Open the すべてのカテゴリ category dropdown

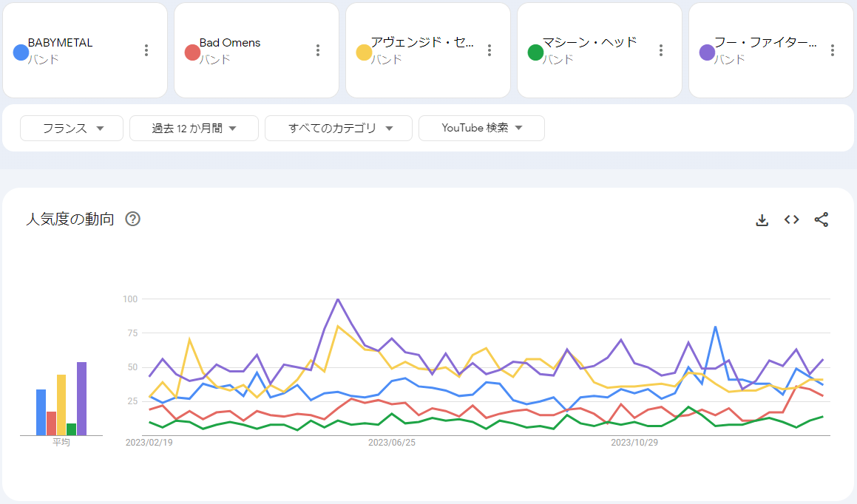tap(339, 129)
